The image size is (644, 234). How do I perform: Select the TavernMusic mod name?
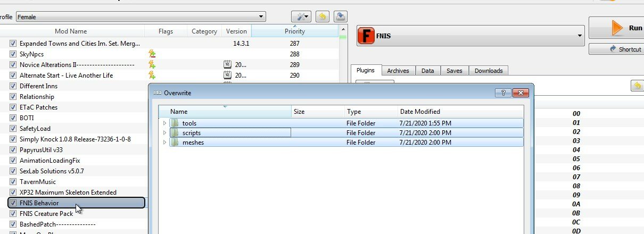[x=38, y=181]
